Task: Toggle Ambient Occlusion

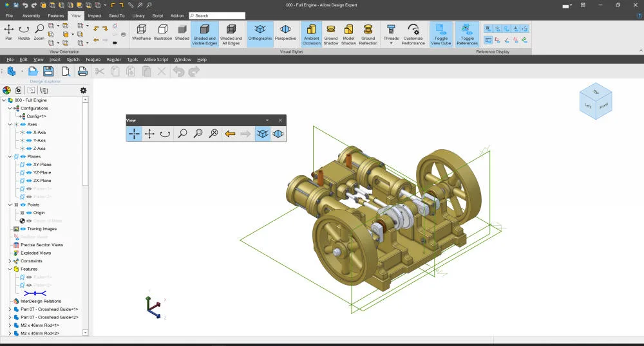Action: pyautogui.click(x=311, y=34)
